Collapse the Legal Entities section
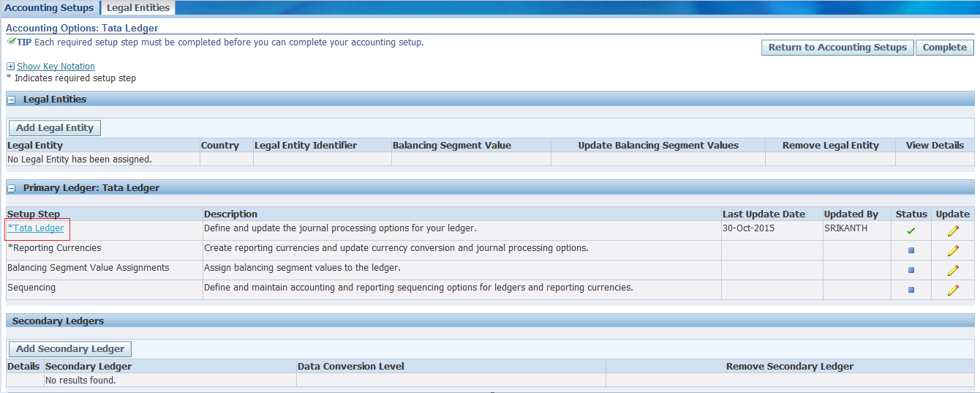980x393 pixels. point(12,100)
